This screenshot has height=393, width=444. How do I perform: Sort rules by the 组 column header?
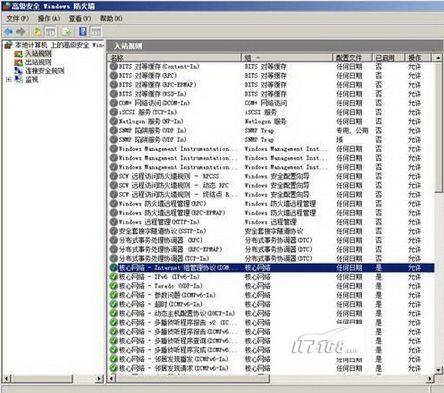pyautogui.click(x=287, y=58)
